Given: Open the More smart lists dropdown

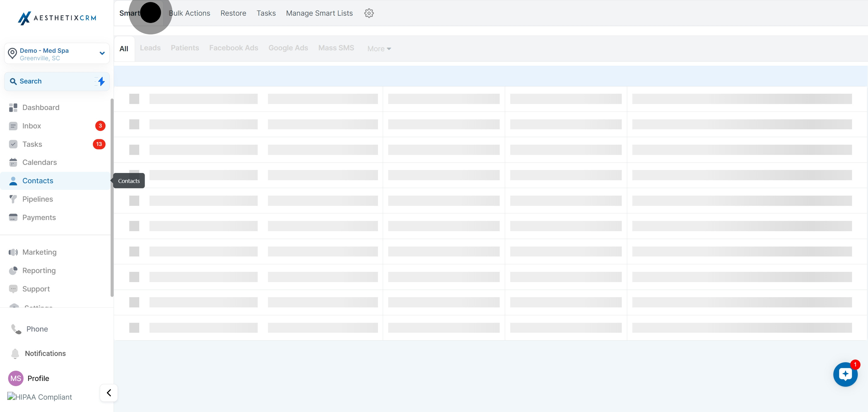Looking at the screenshot, I should (x=379, y=49).
